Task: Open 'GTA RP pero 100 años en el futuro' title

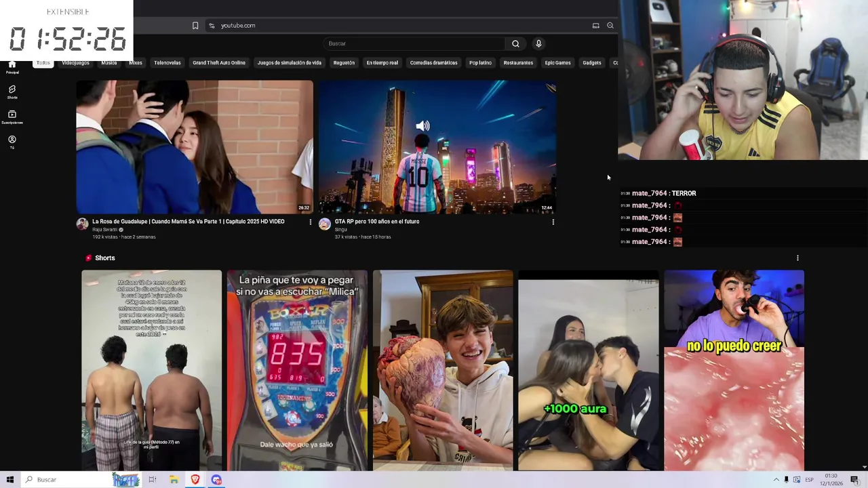Action: pos(377,222)
